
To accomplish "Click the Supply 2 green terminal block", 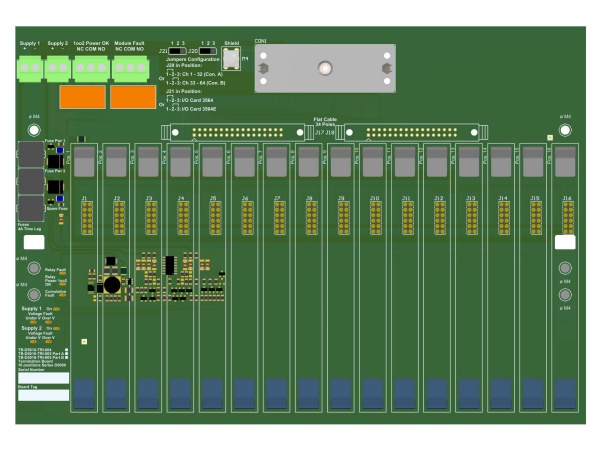I will click(58, 67).
